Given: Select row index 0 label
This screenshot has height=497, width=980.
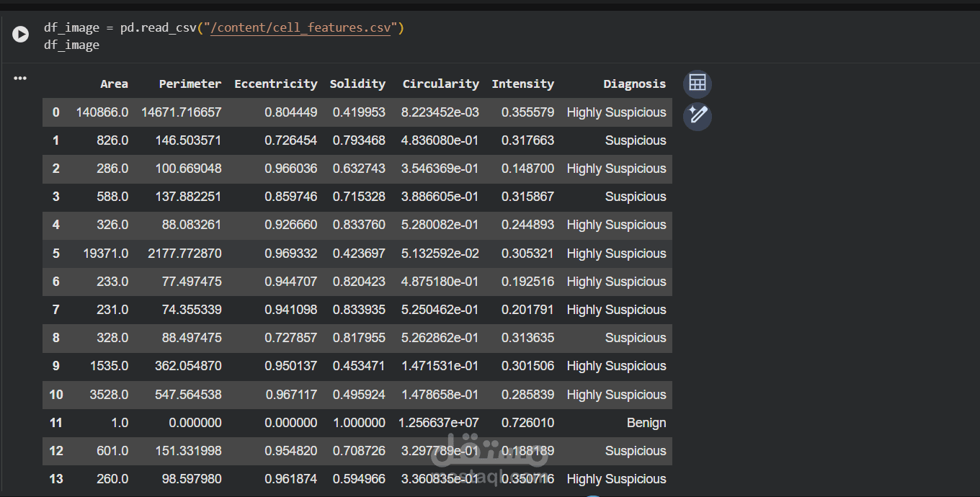Looking at the screenshot, I should (56, 112).
